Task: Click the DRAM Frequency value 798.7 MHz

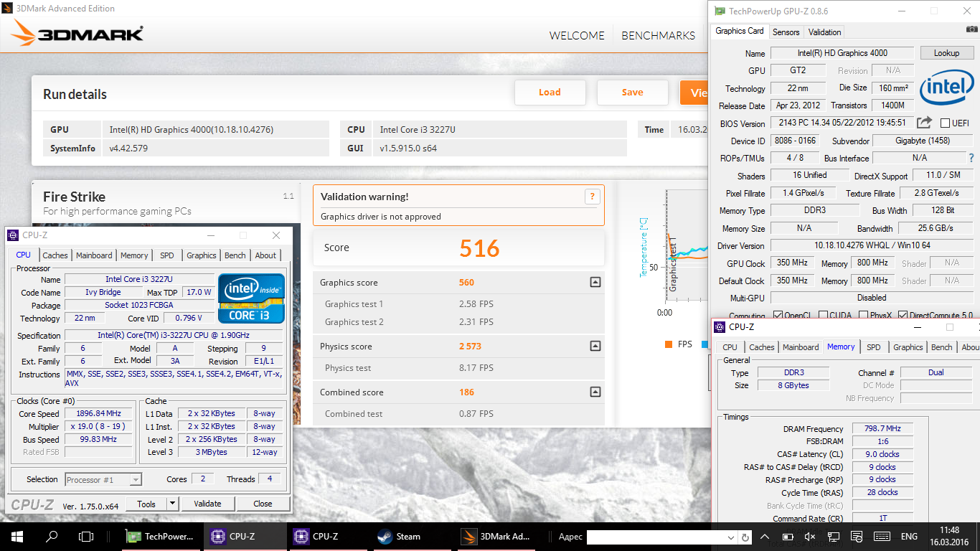Action: point(883,428)
